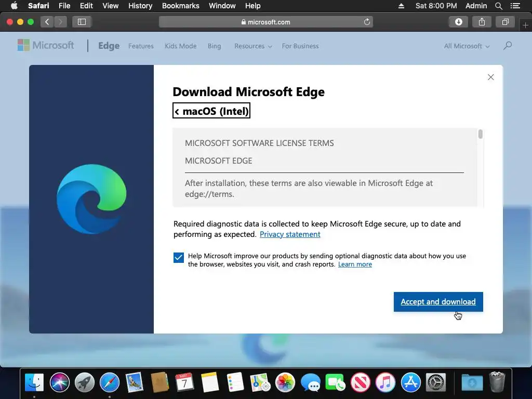The width and height of the screenshot is (532, 399).
Task: Click the Features nav link
Action: [x=141, y=46]
